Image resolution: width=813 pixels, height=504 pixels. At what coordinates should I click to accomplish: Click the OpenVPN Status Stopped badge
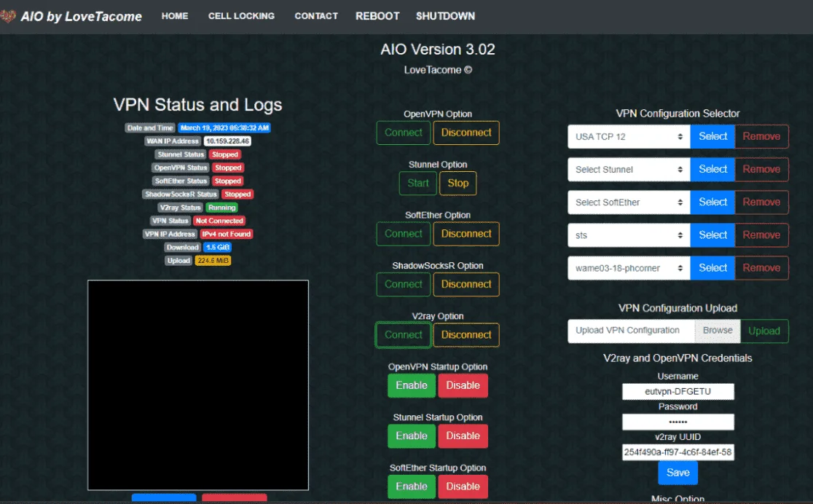[x=228, y=168]
